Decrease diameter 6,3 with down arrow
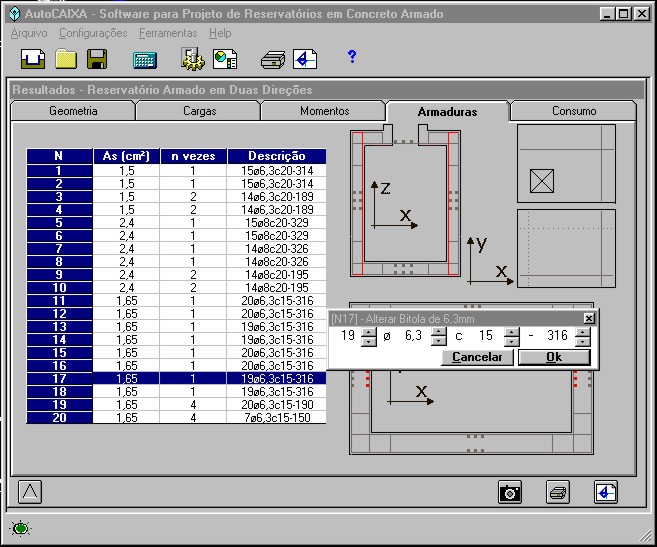This screenshot has height=547, width=657. [439, 342]
